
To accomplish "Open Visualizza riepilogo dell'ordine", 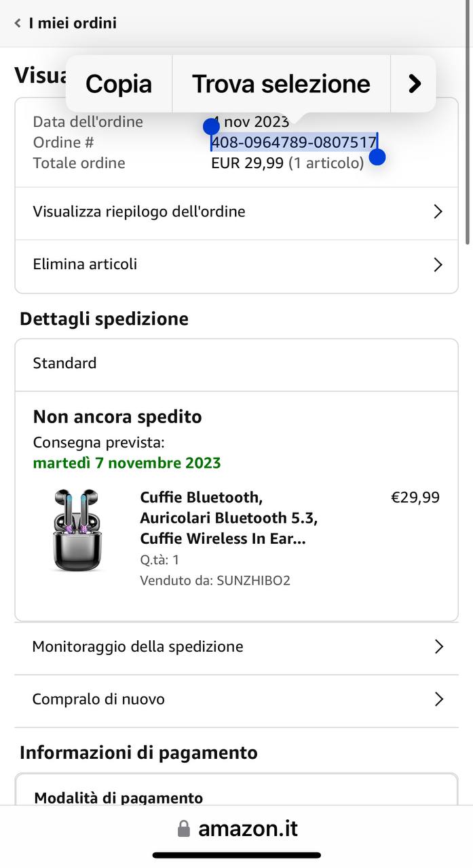I will [x=236, y=212].
